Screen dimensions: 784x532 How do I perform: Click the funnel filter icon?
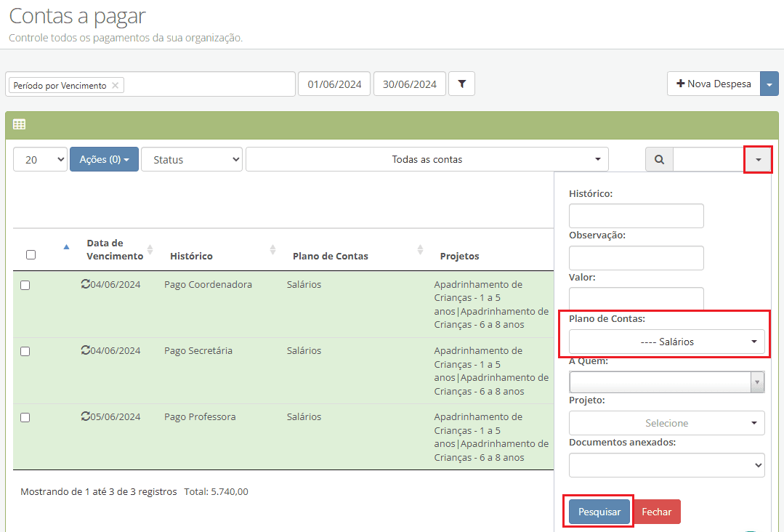click(461, 84)
